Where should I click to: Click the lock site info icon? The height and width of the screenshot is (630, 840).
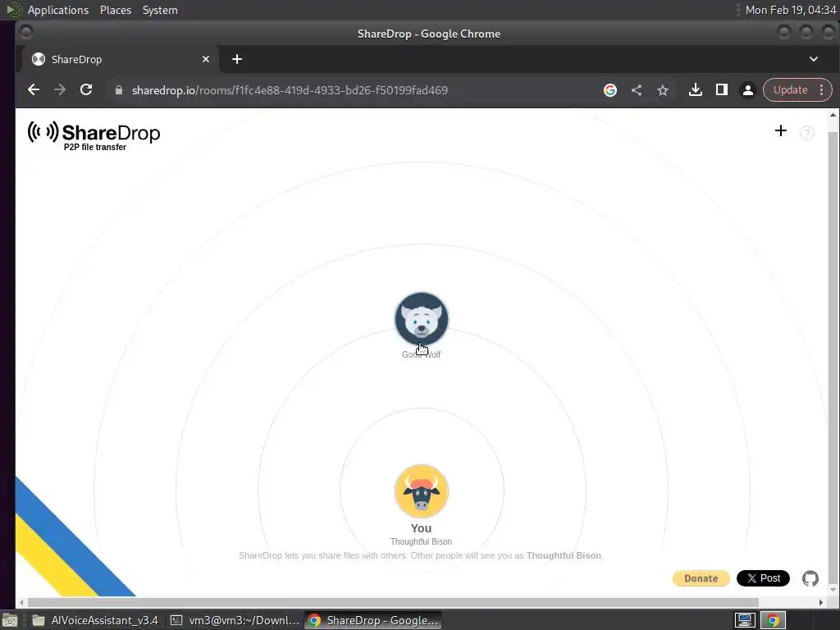(119, 90)
